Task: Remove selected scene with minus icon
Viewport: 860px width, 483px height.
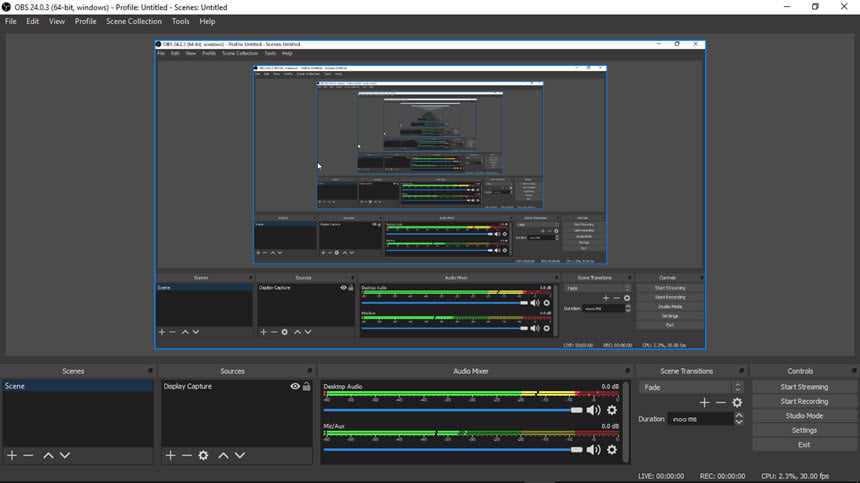Action: click(29, 455)
